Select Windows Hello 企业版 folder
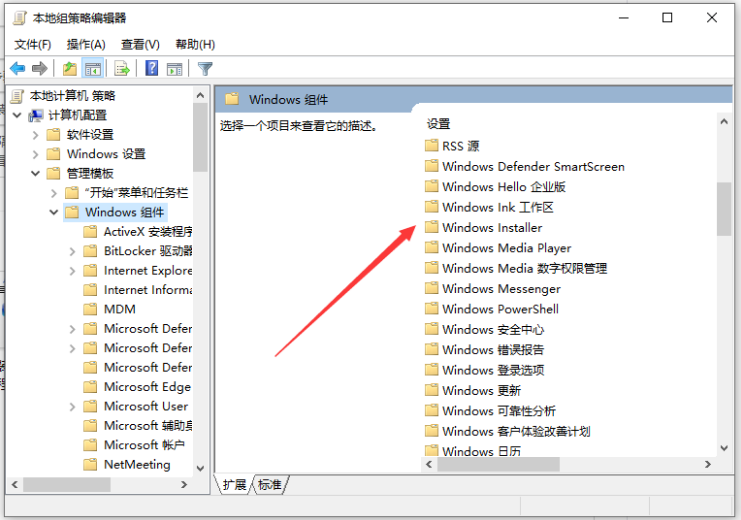The width and height of the screenshot is (741, 520). pyautogui.click(x=495, y=186)
